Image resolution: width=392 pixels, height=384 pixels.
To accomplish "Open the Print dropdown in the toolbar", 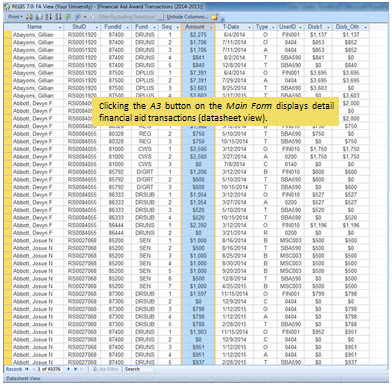I will [x=15, y=17].
